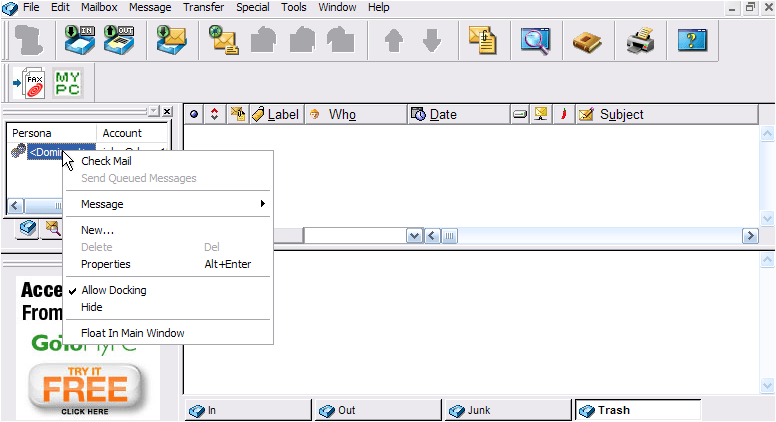This screenshot has width=776, height=422.
Task: Click the Next message down arrow icon
Action: [x=432, y=40]
